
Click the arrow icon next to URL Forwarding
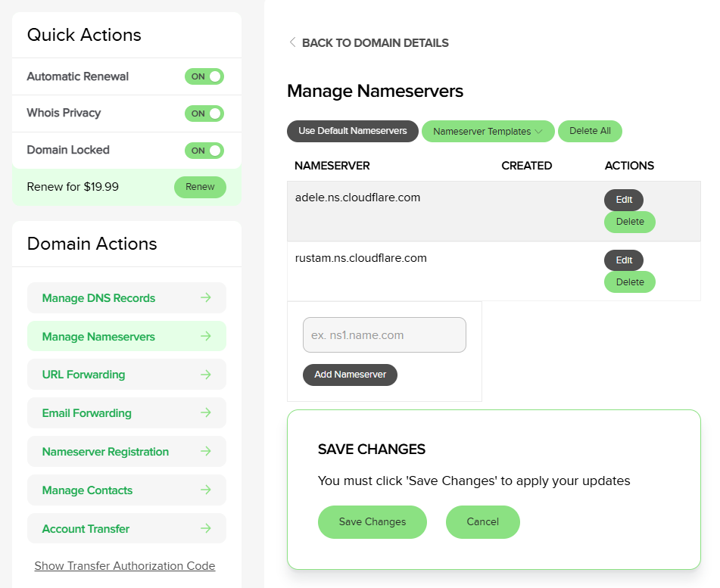205,375
